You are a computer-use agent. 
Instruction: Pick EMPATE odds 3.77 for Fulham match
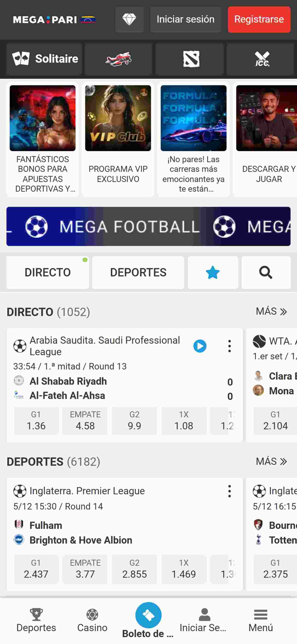point(85,569)
